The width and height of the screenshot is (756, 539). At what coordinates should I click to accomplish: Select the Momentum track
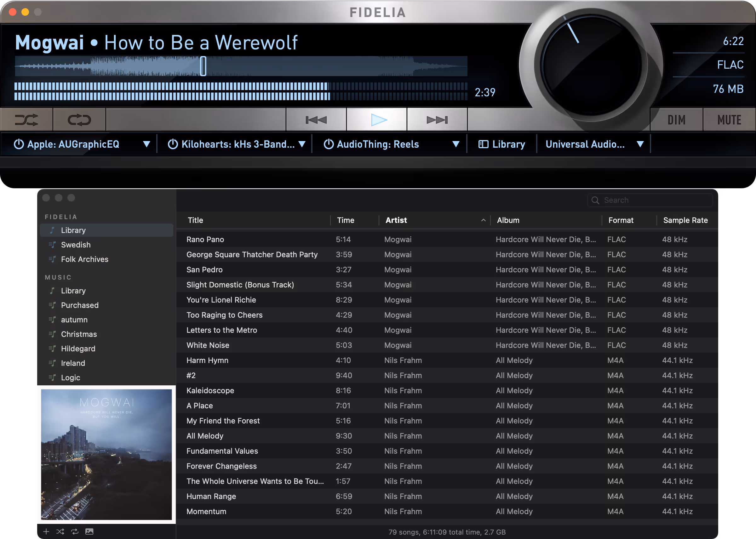pyautogui.click(x=447, y=511)
